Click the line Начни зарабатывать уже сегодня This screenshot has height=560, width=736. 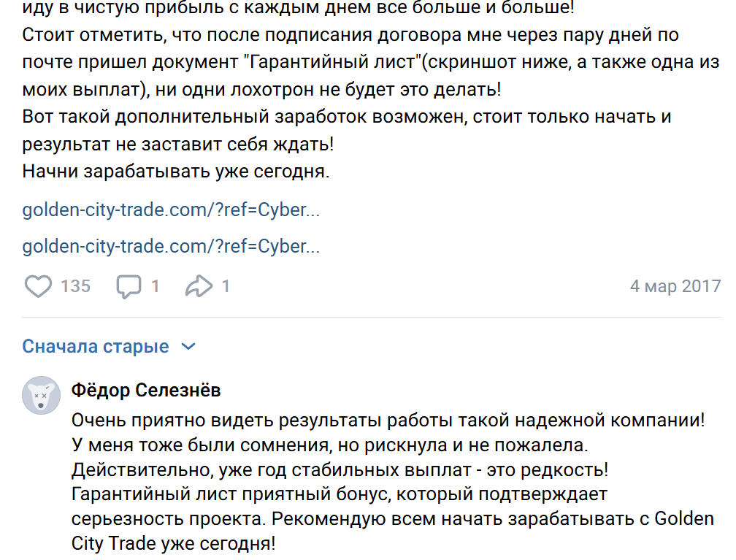(x=176, y=172)
